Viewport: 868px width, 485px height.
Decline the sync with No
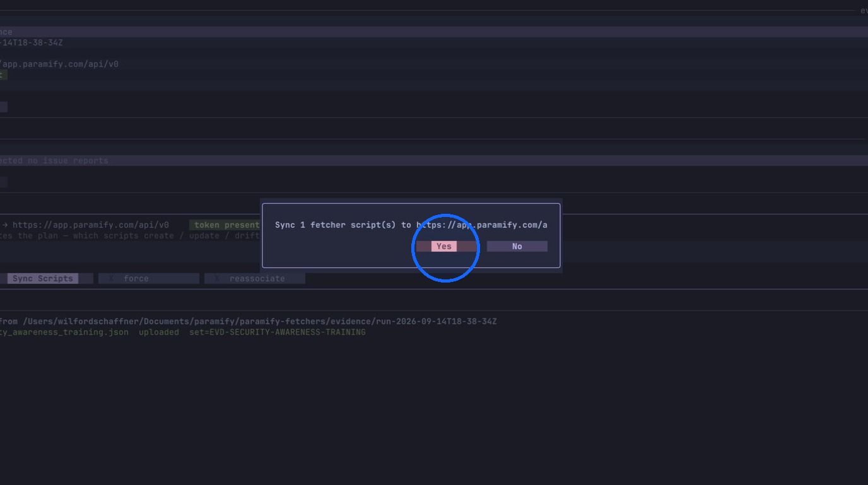(x=517, y=247)
